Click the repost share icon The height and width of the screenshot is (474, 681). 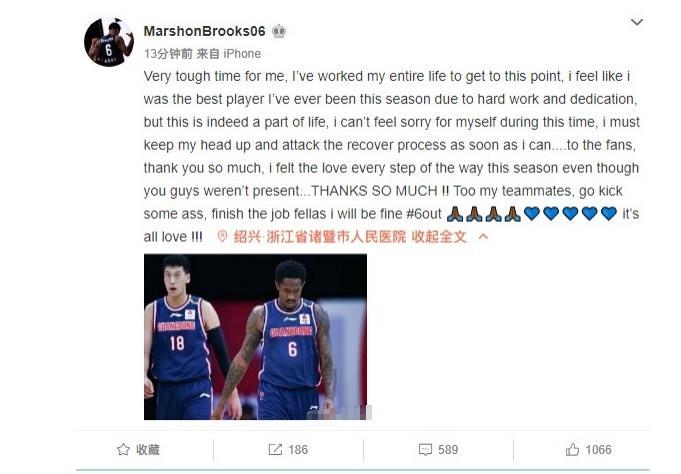[275, 450]
